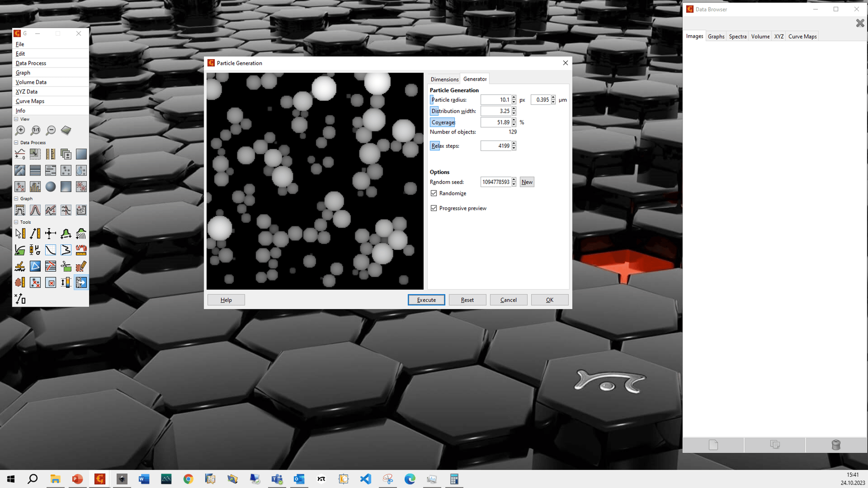The width and height of the screenshot is (868, 488).
Task: Disable Progressive preview
Action: (434, 208)
